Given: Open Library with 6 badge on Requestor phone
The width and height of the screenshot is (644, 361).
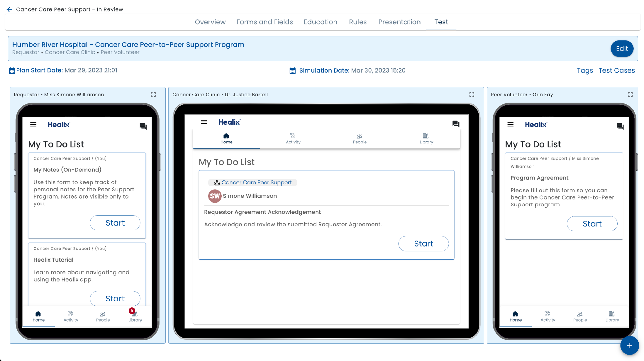Looking at the screenshot, I should click(135, 317).
